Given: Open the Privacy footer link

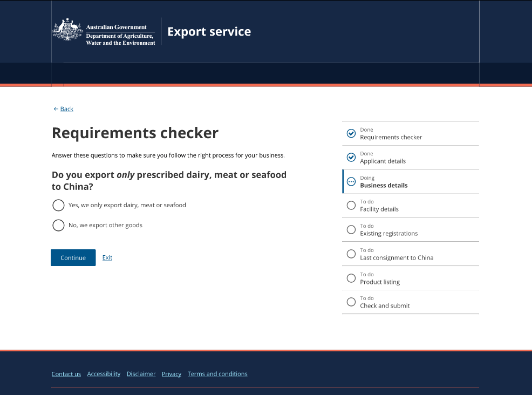Looking at the screenshot, I should 172,374.
